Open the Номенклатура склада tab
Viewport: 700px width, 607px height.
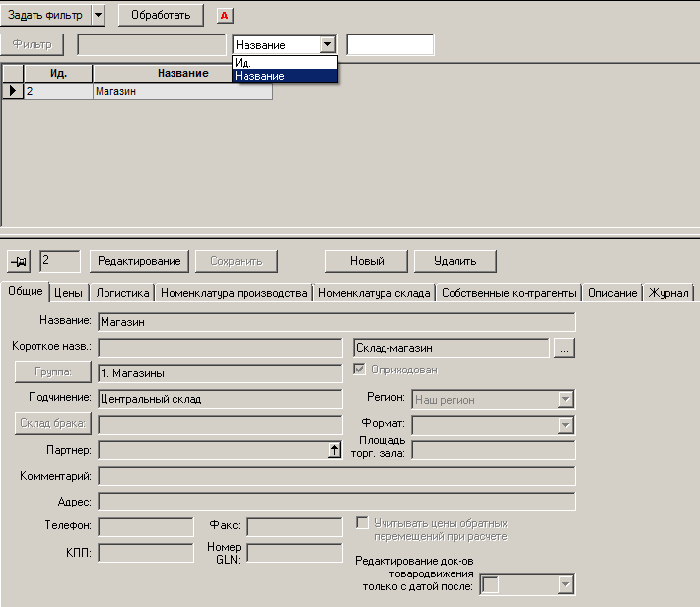[x=374, y=293]
